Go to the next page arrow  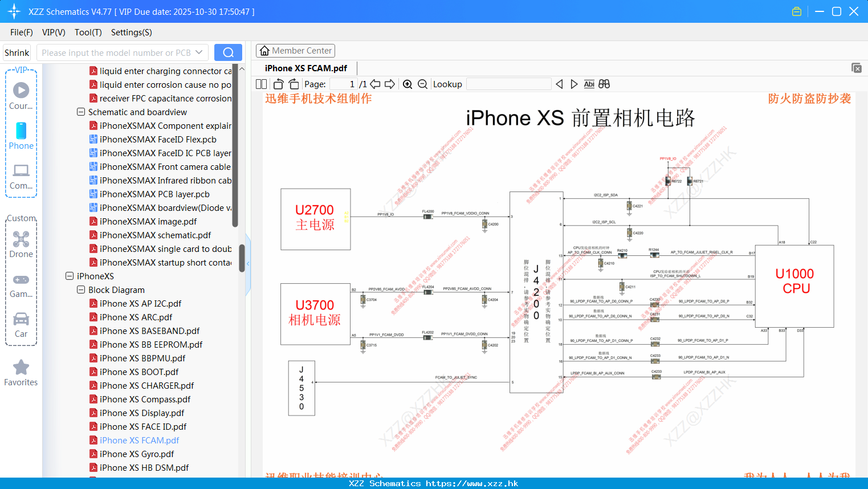[390, 84]
